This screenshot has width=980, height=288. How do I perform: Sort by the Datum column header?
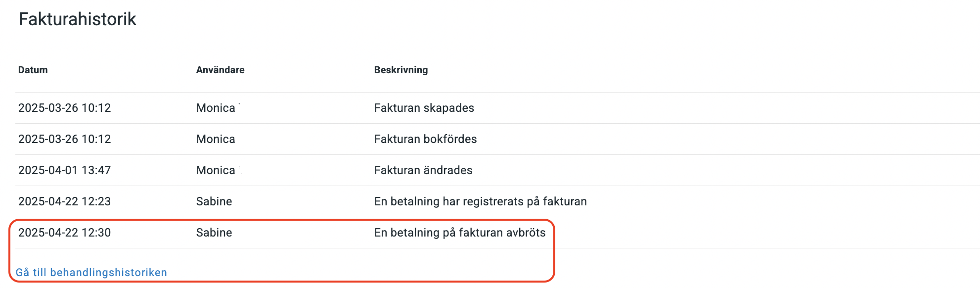(x=33, y=70)
